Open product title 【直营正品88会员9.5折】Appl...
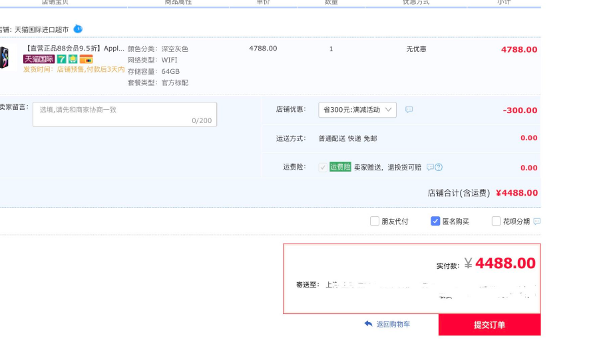The height and width of the screenshot is (364, 611). click(x=74, y=49)
